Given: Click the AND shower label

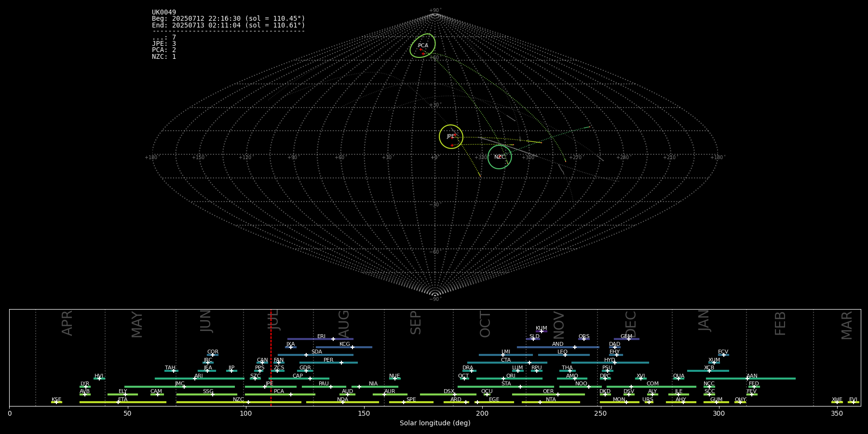Looking at the screenshot, I should (558, 344).
